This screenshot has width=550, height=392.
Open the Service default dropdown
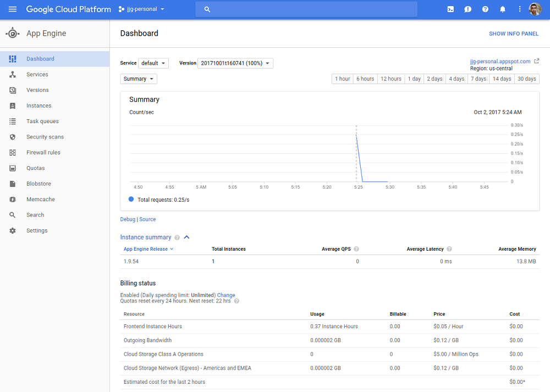point(153,63)
